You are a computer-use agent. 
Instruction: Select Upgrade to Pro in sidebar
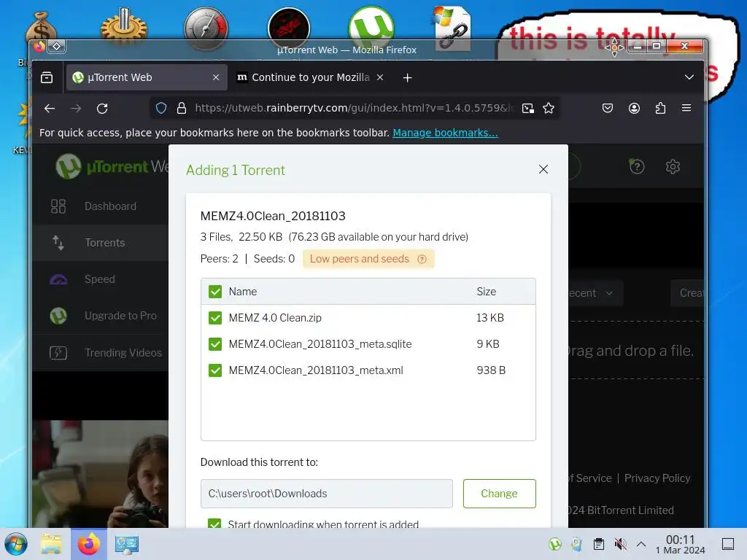[101, 316]
